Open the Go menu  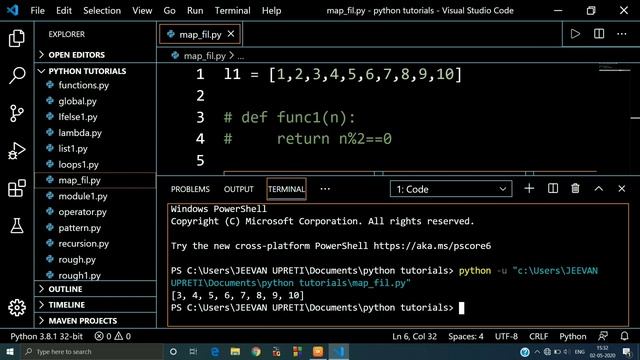169,11
